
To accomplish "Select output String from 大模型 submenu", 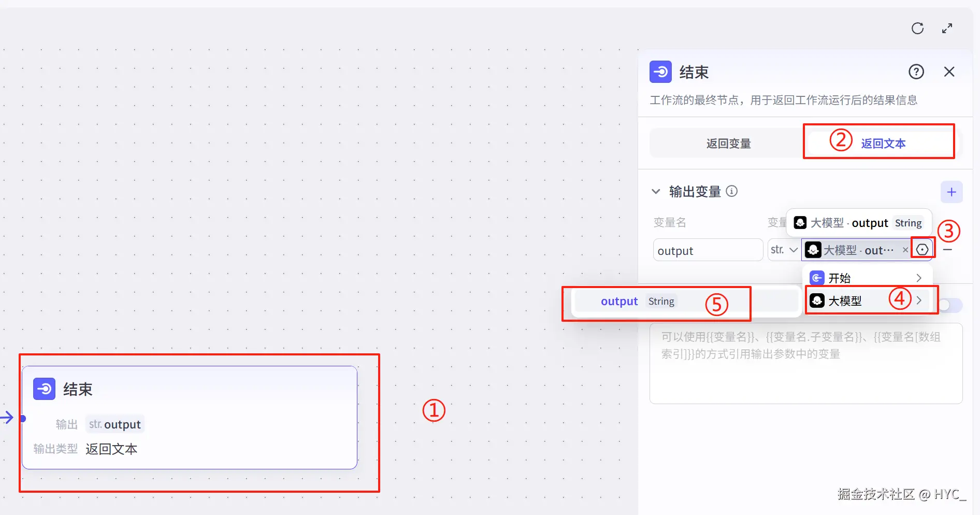I will tap(686, 302).
